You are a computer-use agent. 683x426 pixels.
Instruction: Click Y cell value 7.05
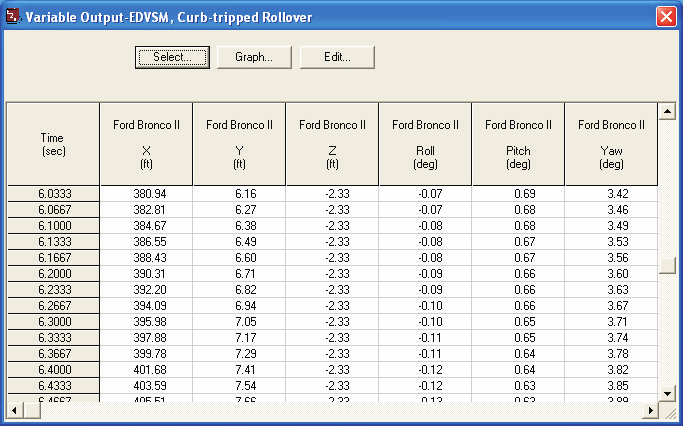(239, 321)
